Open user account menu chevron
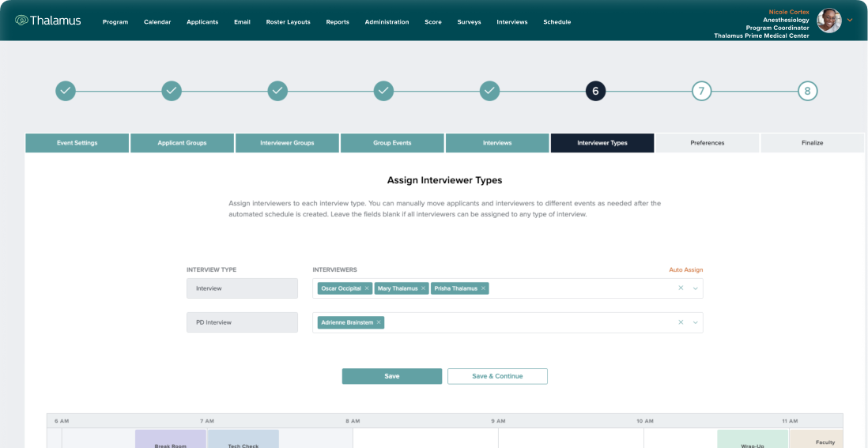868x448 pixels. [x=850, y=21]
